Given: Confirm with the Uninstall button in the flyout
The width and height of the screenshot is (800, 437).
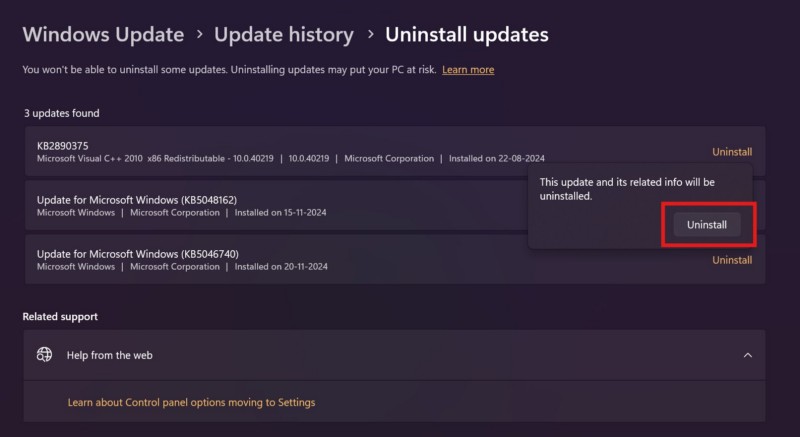Looking at the screenshot, I should (706, 225).
